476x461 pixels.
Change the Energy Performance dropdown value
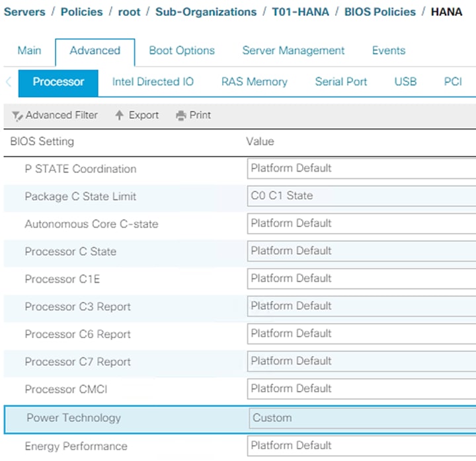pyautogui.click(x=361, y=446)
